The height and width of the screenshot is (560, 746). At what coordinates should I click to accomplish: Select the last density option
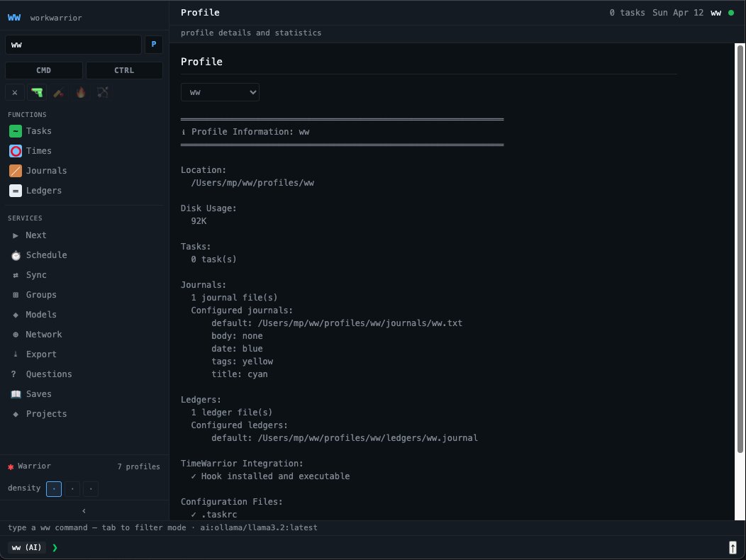coord(91,489)
